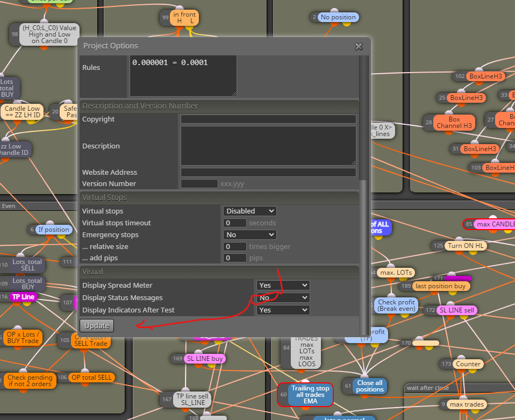
Task: Select the BoxLineH3 block numbered 31
Action: 480,149
